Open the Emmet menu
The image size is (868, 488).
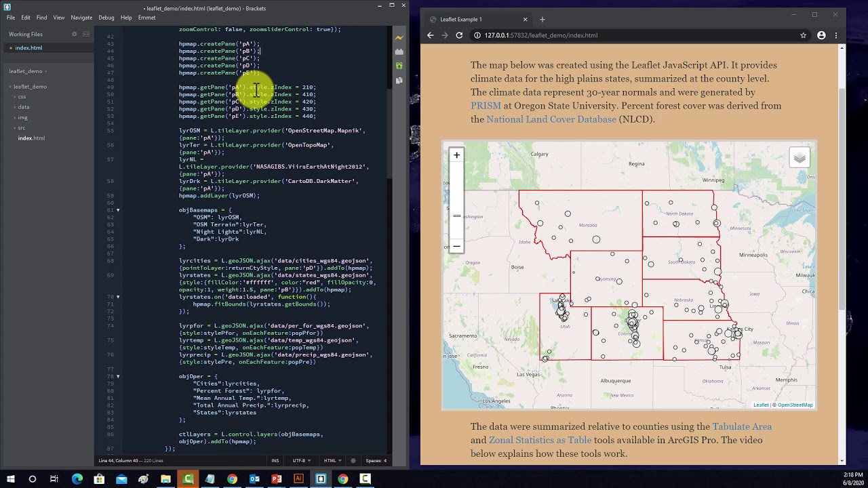146,18
